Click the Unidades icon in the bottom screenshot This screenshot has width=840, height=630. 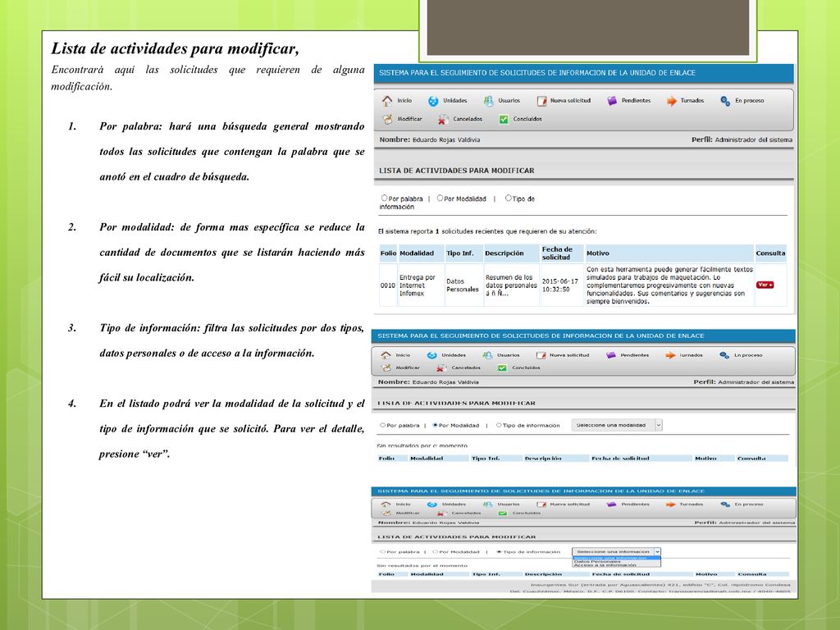coord(432,504)
